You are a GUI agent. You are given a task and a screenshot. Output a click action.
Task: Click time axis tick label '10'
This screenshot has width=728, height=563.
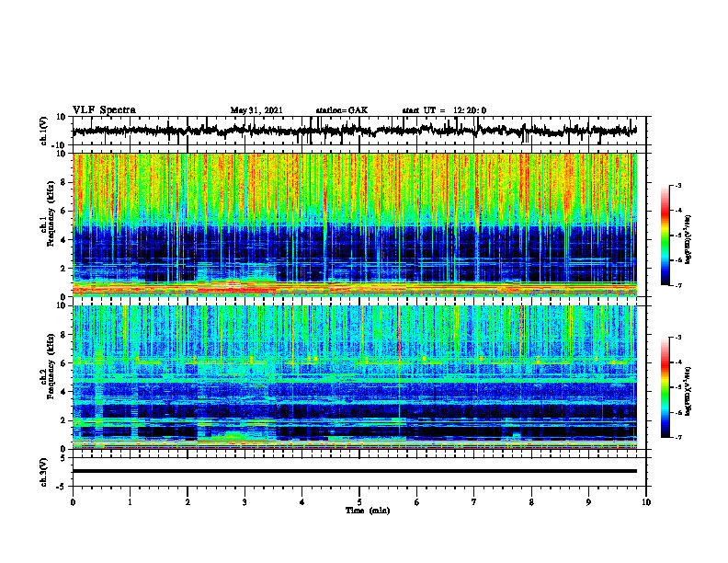click(x=646, y=502)
